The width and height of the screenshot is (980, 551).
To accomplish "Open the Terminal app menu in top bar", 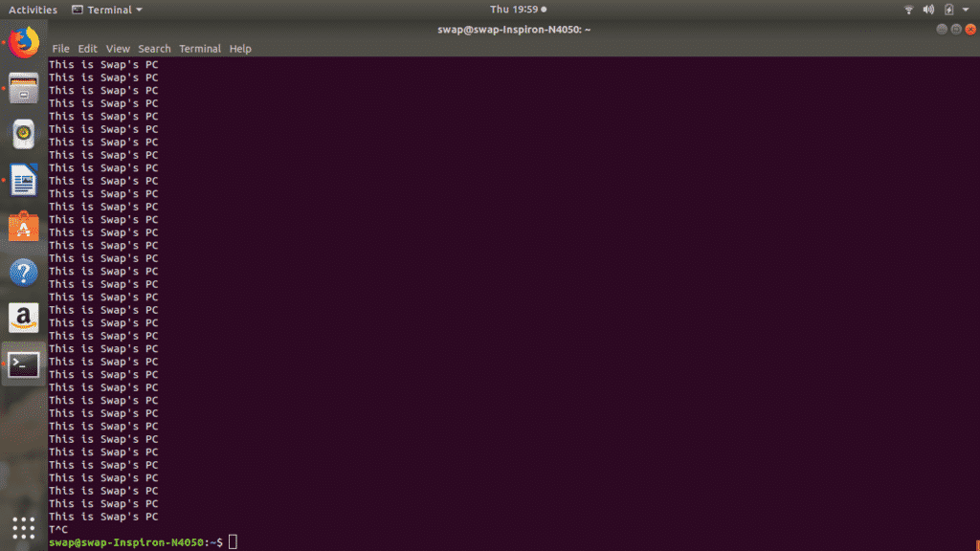I will 107,10.
